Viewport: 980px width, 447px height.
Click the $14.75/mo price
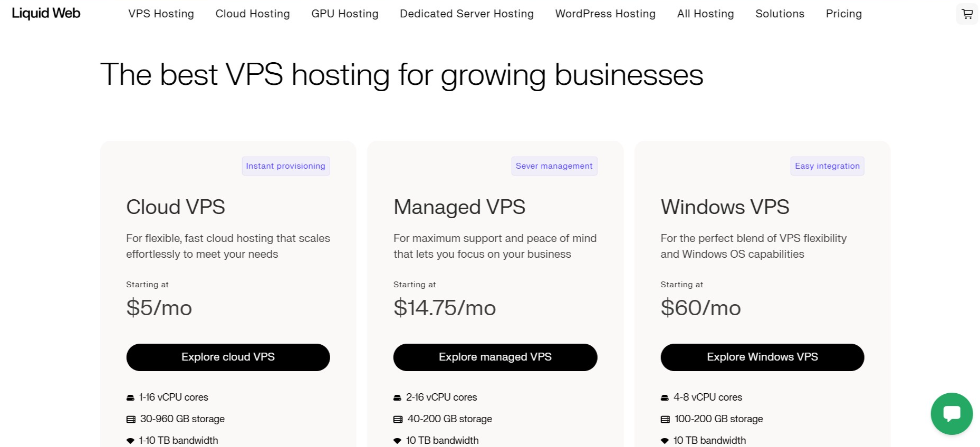coord(445,308)
